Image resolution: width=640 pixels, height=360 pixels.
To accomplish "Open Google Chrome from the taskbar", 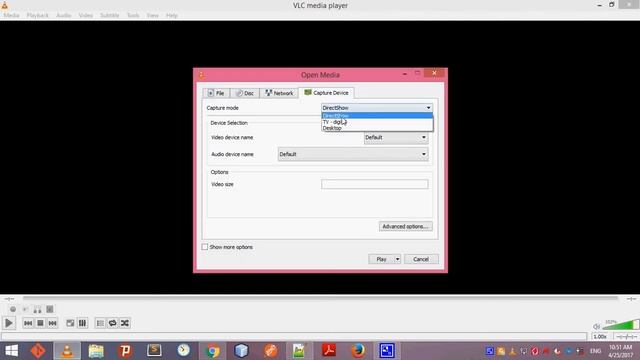I will pyautogui.click(x=213, y=351).
